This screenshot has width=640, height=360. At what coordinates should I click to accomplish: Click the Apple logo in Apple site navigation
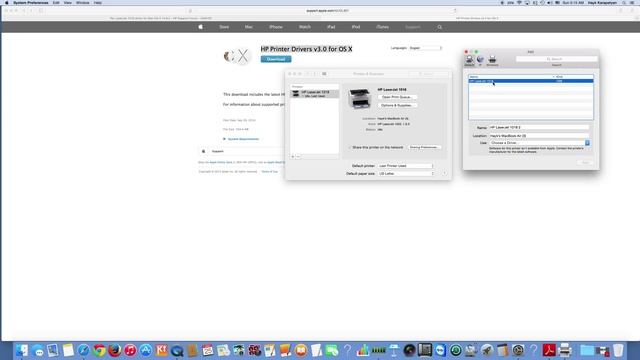200,27
